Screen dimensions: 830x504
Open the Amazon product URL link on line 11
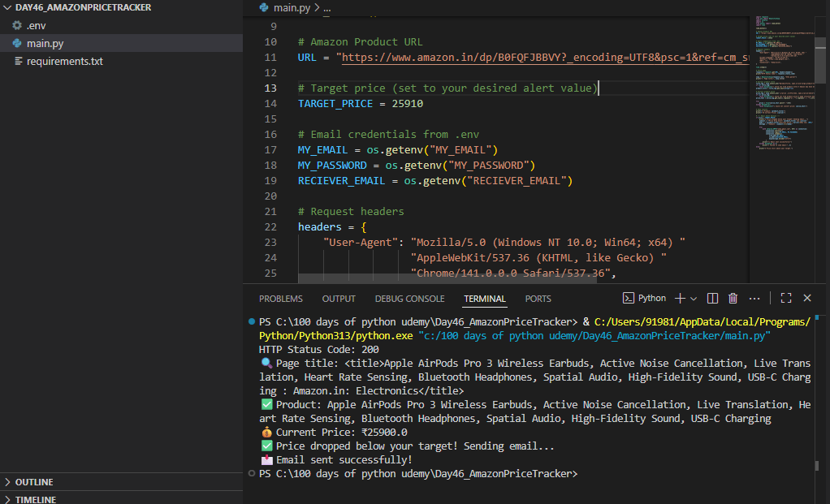click(x=545, y=57)
